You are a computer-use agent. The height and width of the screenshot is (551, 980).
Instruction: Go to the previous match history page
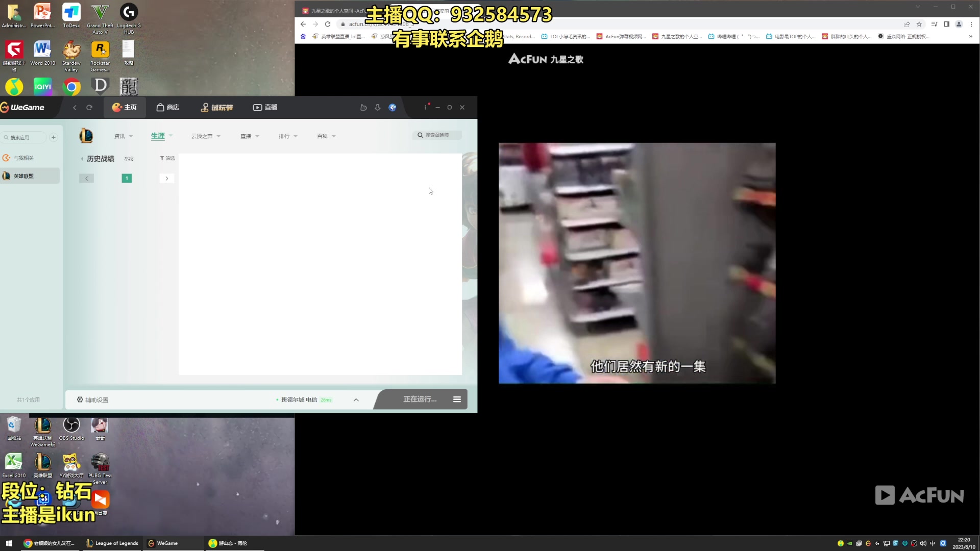pyautogui.click(x=86, y=179)
